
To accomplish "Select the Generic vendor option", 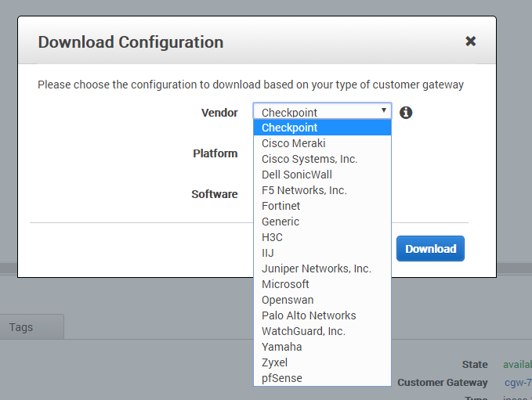I will point(322,222).
